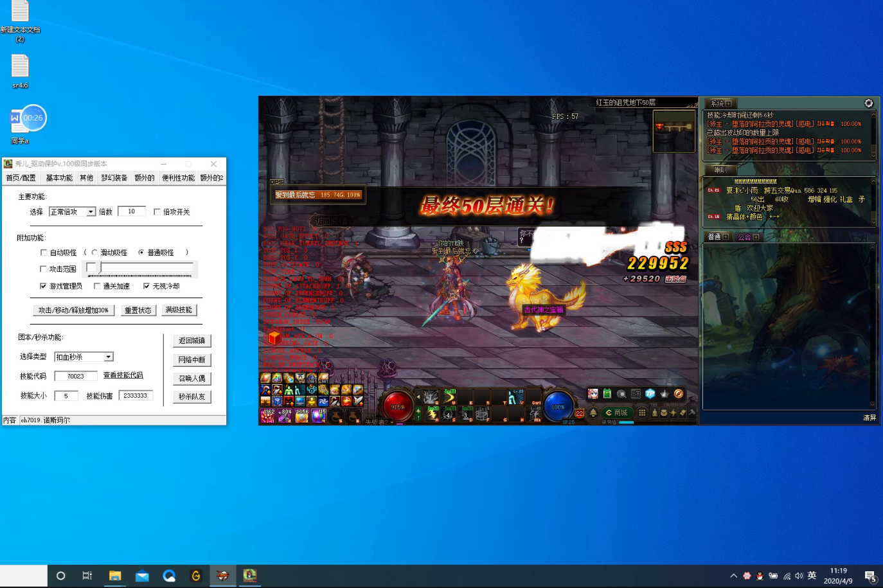Open the 正常倍攻 dropdown

point(73,211)
